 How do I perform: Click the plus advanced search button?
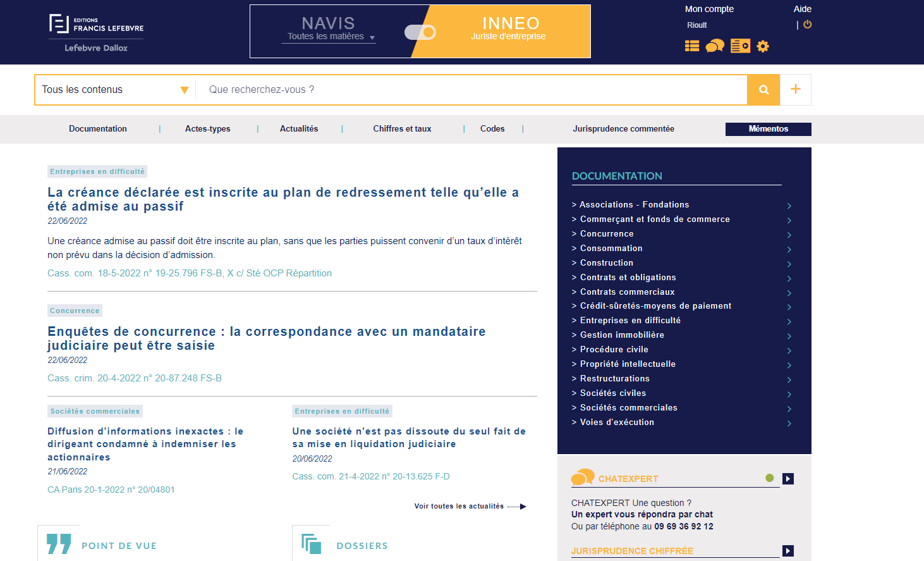(796, 90)
